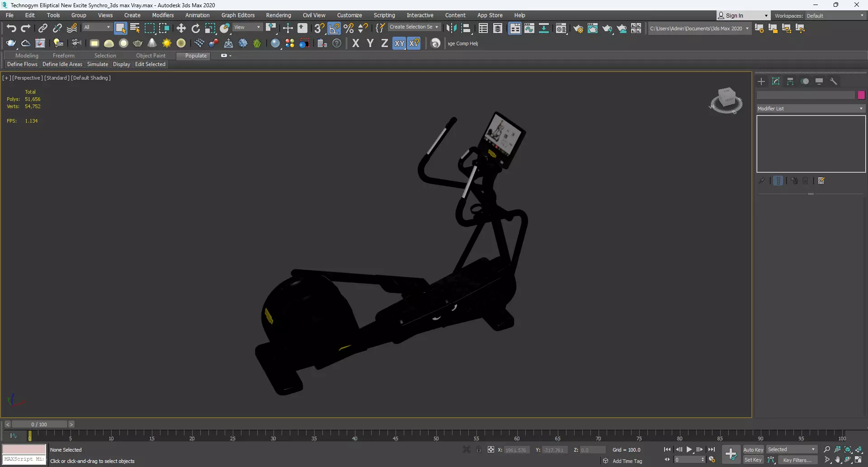
Task: Open Select by Name list icon
Action: [135, 28]
